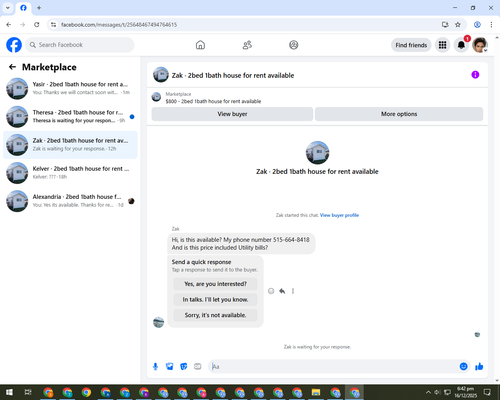Open the account profile picture menu
The width and height of the screenshot is (500, 400).
(x=480, y=45)
